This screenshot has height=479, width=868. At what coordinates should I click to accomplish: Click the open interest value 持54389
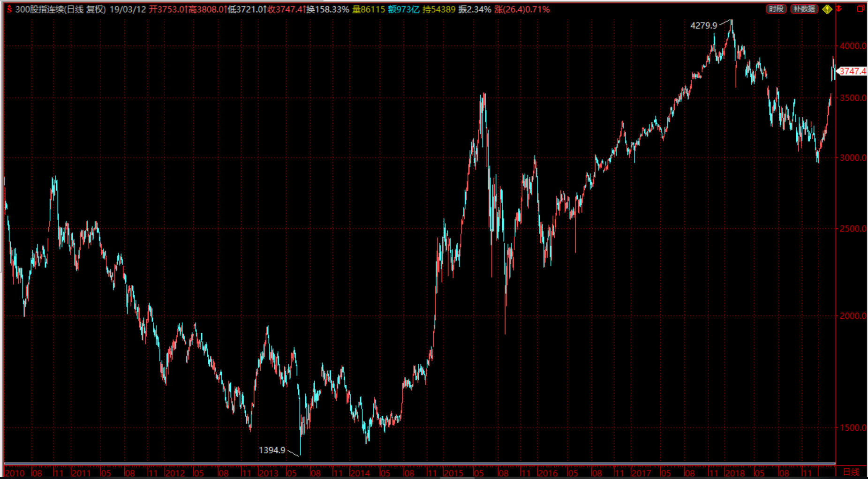pos(439,9)
